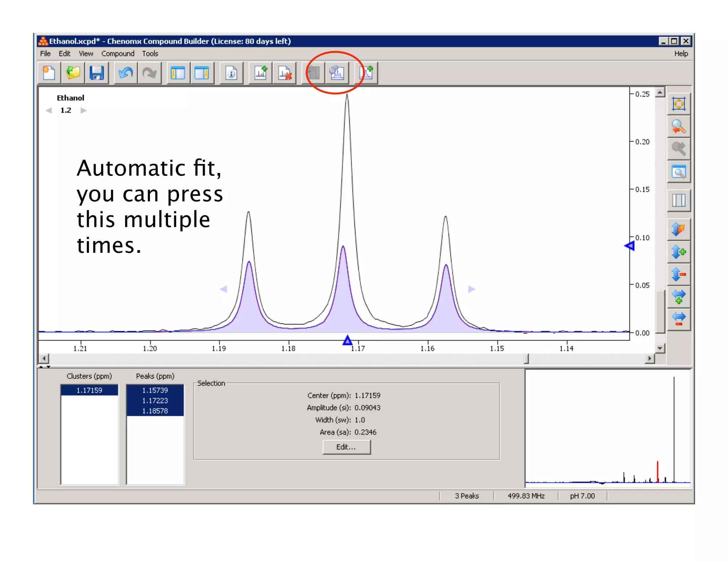Go to next cluster arrow beside 1.2
Viewport: 728px width, 562px height.
pos(84,110)
